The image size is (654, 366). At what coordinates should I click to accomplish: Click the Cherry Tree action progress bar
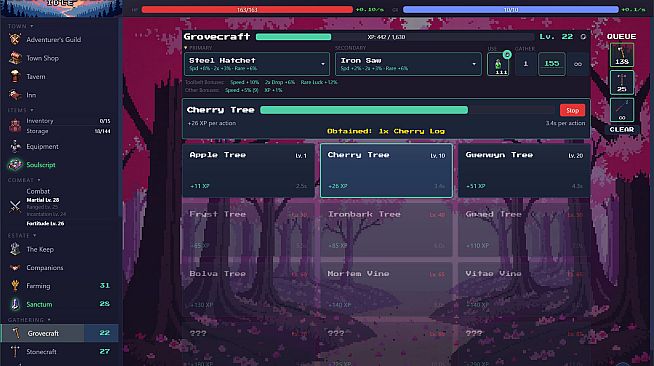click(407, 110)
